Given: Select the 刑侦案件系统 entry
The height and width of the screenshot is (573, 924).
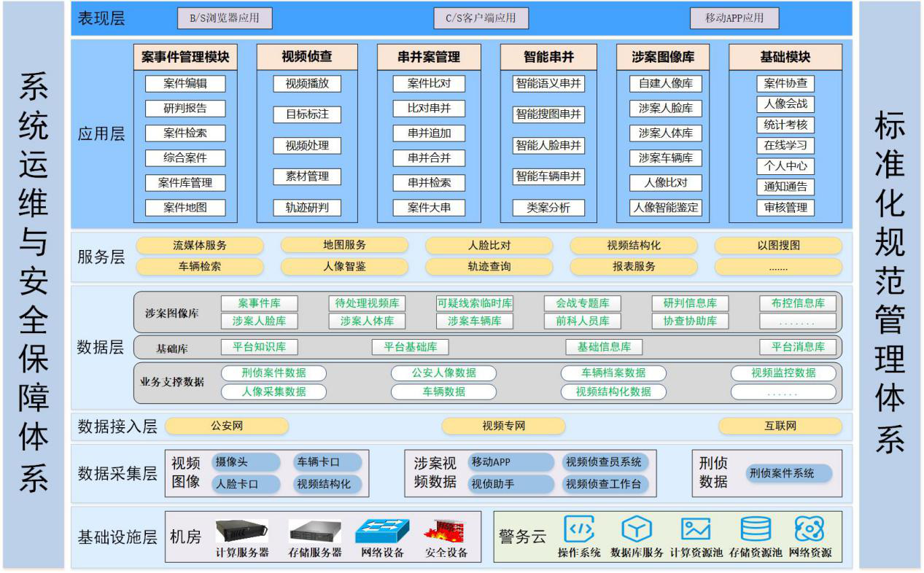Looking at the screenshot, I should (790, 472).
